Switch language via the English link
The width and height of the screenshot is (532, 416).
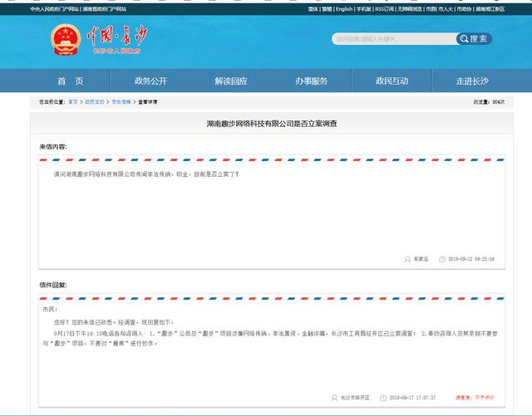coord(343,9)
